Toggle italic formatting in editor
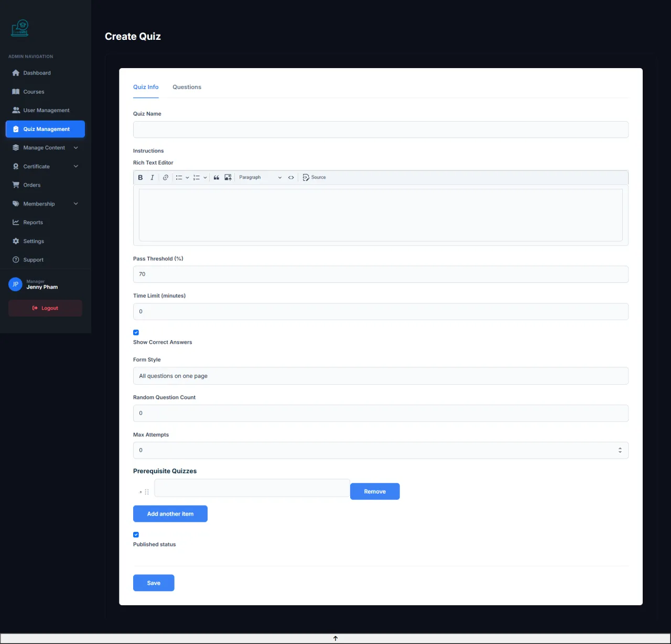This screenshot has height=644, width=671. 152,178
